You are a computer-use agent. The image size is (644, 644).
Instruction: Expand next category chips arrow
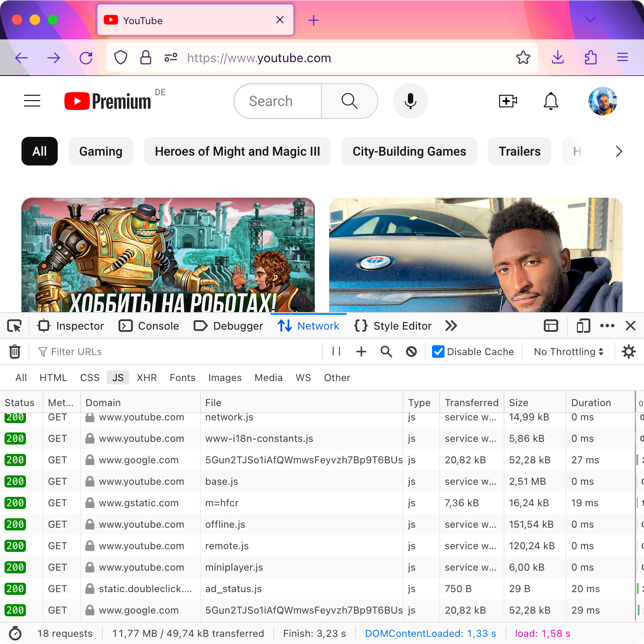[619, 152]
